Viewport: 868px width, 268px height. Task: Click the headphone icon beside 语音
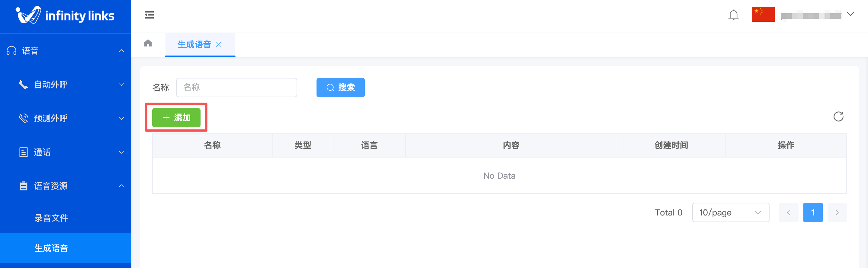click(x=11, y=51)
